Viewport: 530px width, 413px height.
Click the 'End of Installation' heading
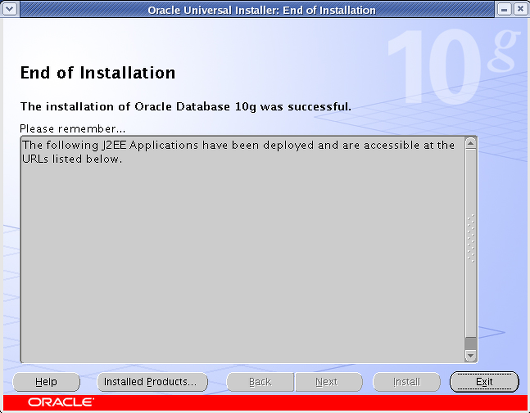click(x=98, y=73)
